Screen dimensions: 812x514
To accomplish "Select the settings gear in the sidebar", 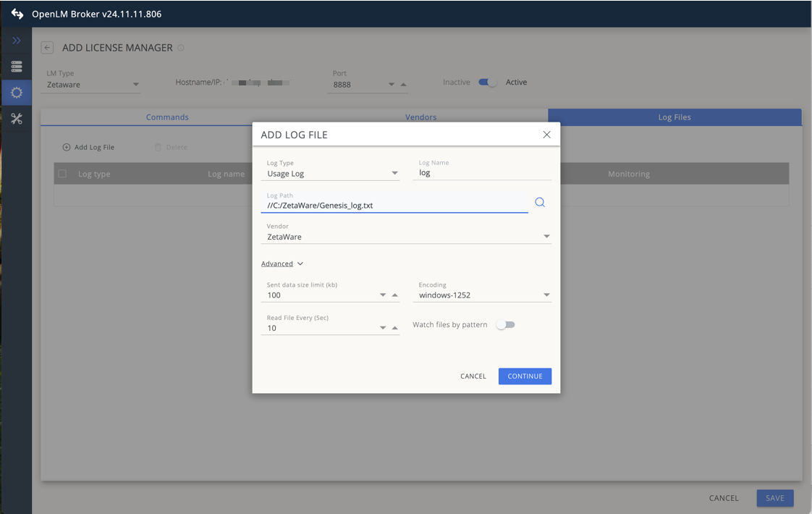I will [16, 92].
